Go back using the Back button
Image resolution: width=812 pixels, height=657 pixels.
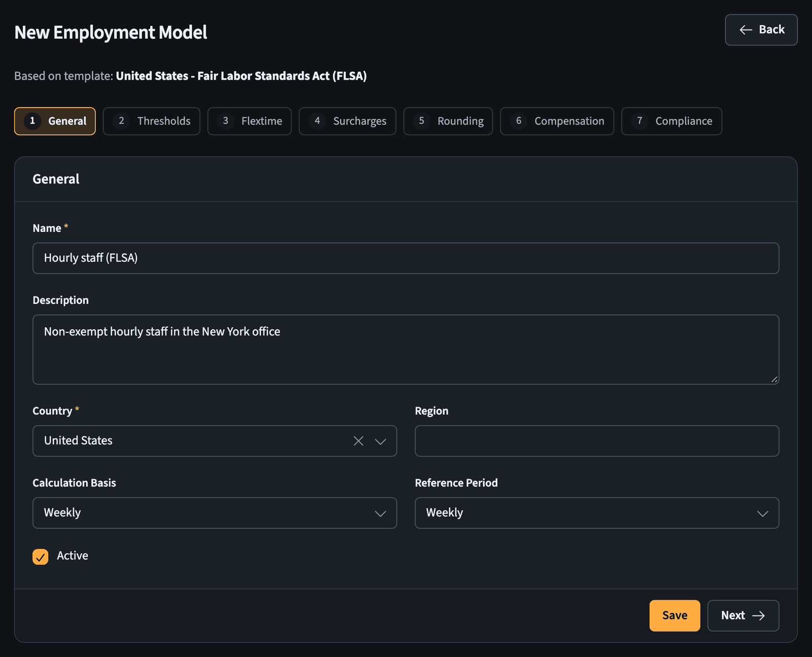pos(761,30)
